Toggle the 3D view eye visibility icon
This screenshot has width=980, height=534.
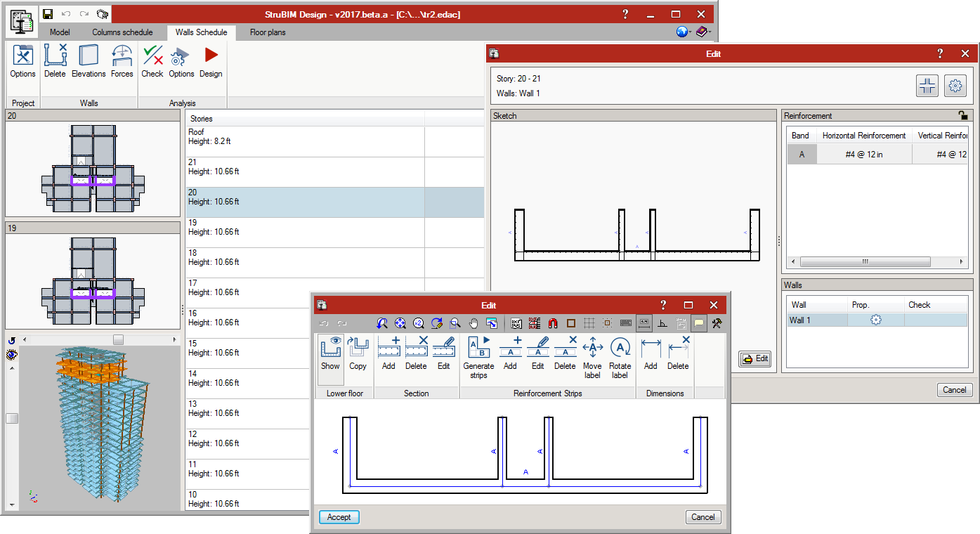point(11,355)
